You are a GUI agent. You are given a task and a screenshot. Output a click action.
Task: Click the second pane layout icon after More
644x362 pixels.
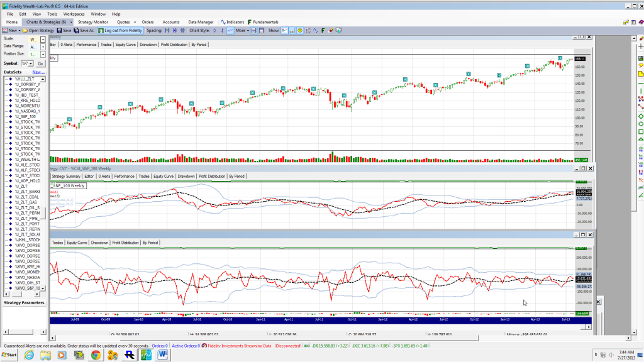(x=261, y=30)
